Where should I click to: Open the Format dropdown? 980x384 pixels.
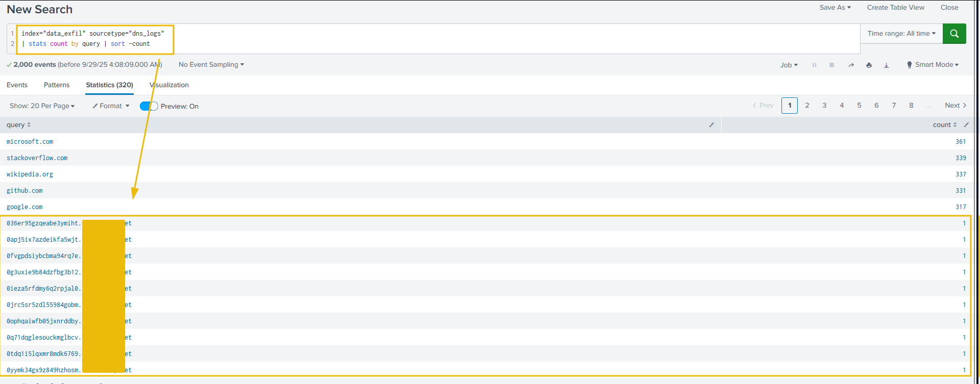click(x=111, y=106)
